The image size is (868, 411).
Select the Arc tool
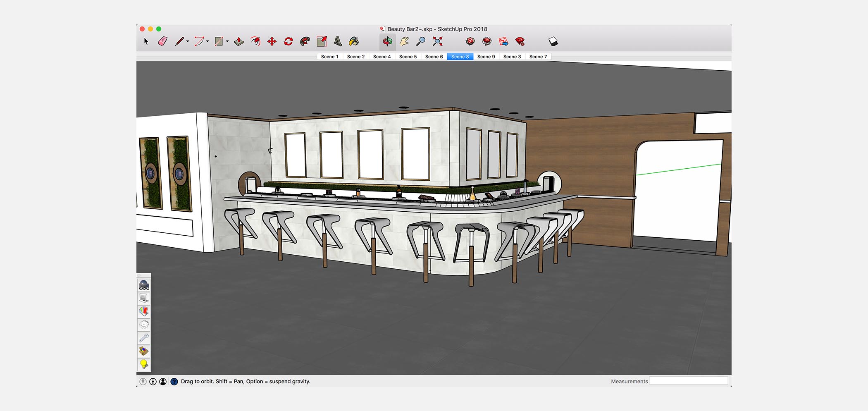[x=199, y=41]
